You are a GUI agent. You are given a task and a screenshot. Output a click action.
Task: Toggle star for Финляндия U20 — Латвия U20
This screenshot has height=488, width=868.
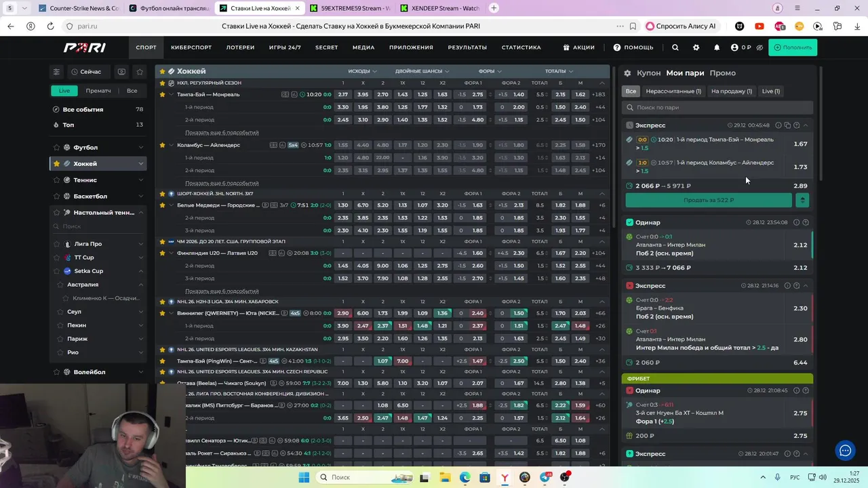[162, 253]
